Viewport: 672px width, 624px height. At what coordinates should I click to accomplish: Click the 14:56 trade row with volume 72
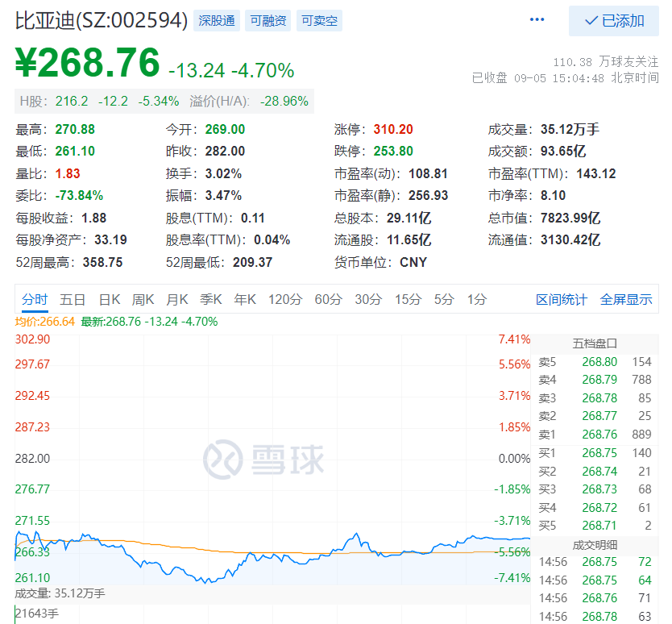click(x=595, y=562)
